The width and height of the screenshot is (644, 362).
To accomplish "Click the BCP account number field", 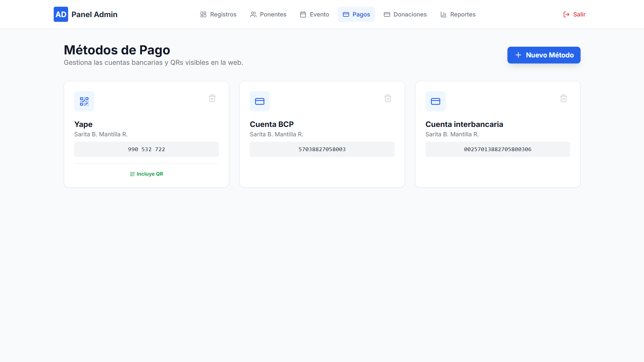I will 322,149.
